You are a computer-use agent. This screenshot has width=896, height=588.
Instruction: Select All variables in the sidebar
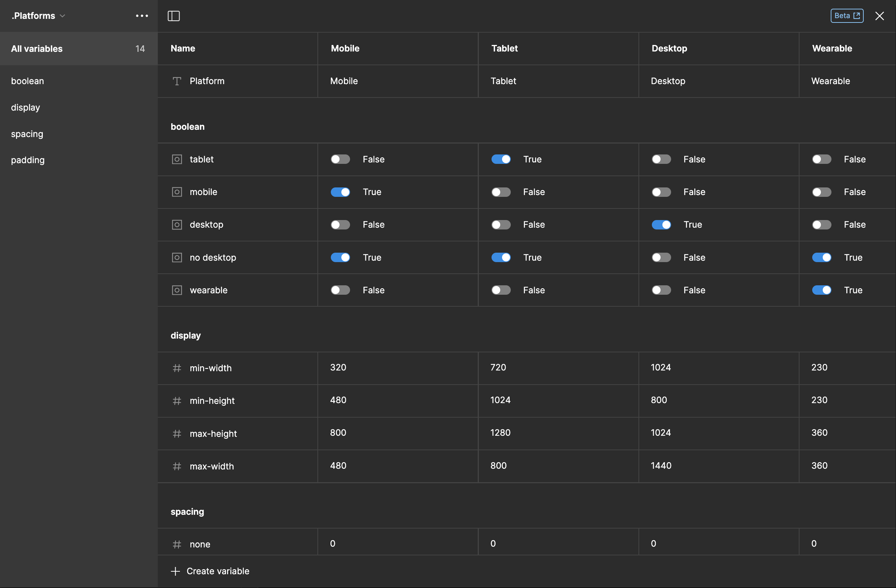(x=37, y=49)
